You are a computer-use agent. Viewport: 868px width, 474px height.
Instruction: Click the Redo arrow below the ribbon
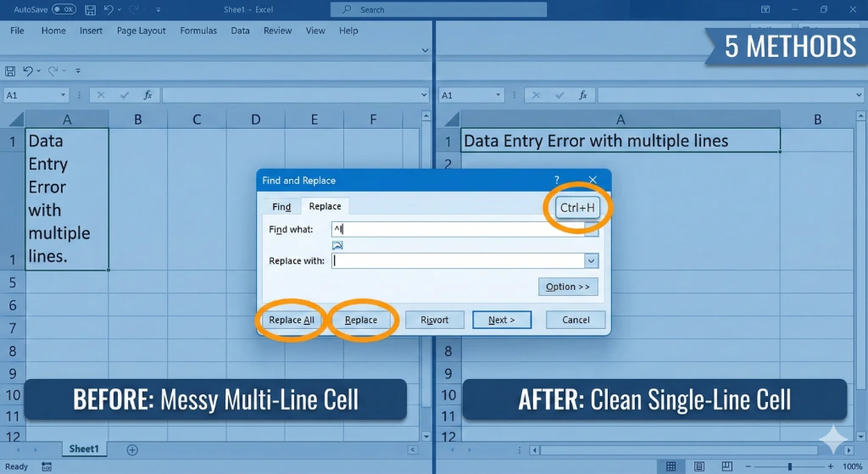point(53,71)
